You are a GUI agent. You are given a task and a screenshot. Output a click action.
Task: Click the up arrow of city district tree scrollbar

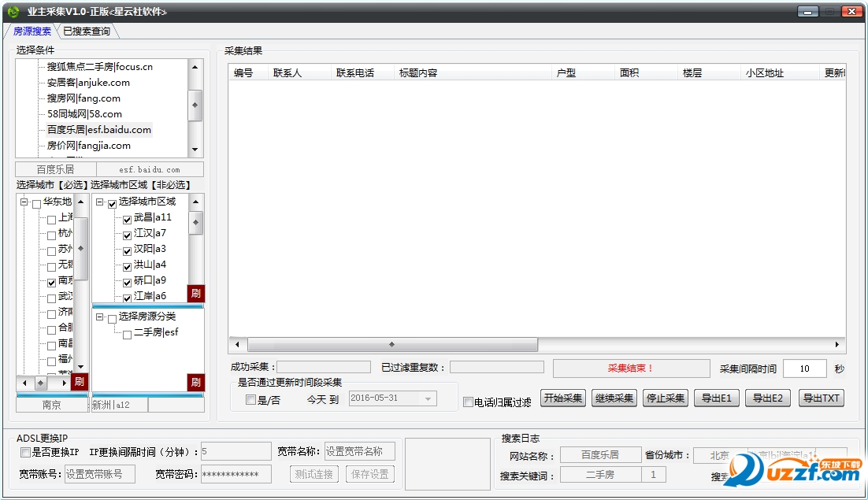(195, 202)
